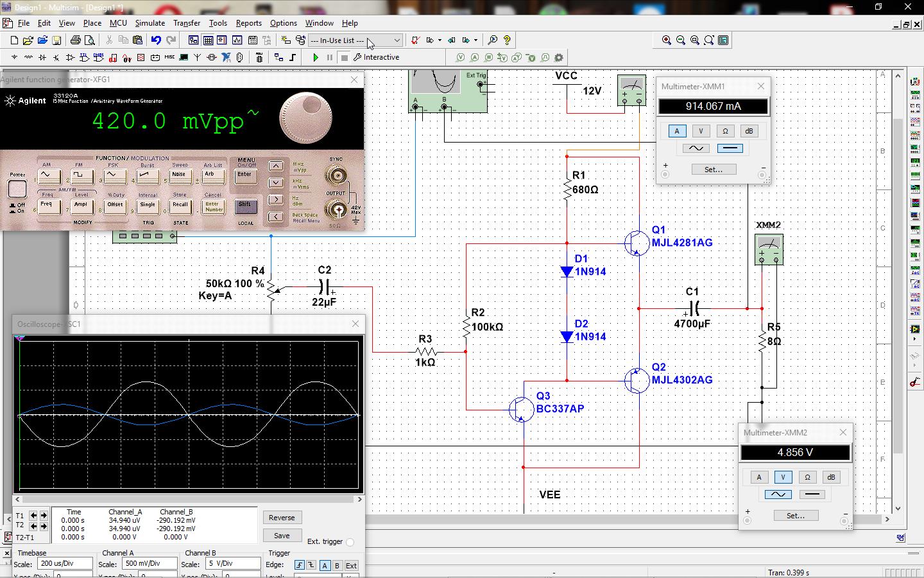
Task: Open the In-Use List dropdown
Action: point(355,40)
